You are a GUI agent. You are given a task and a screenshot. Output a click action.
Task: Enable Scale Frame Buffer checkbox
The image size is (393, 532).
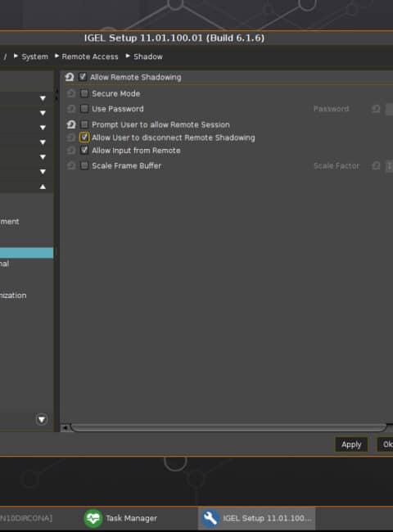84,165
